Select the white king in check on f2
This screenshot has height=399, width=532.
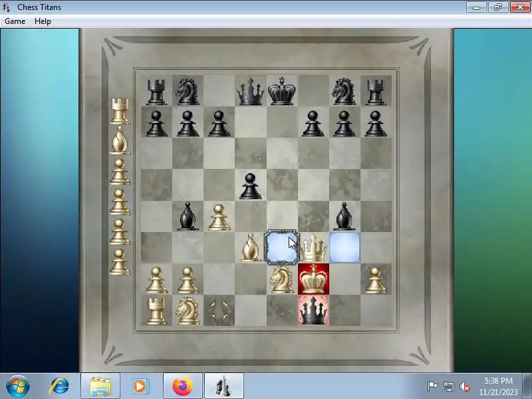(313, 279)
